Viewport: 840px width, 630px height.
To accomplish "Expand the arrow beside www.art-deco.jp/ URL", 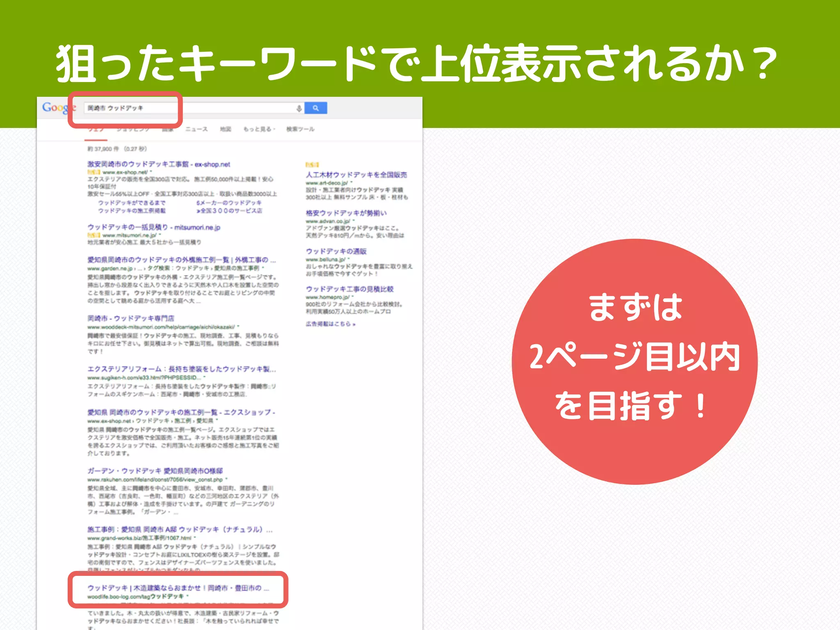I will coord(352,183).
